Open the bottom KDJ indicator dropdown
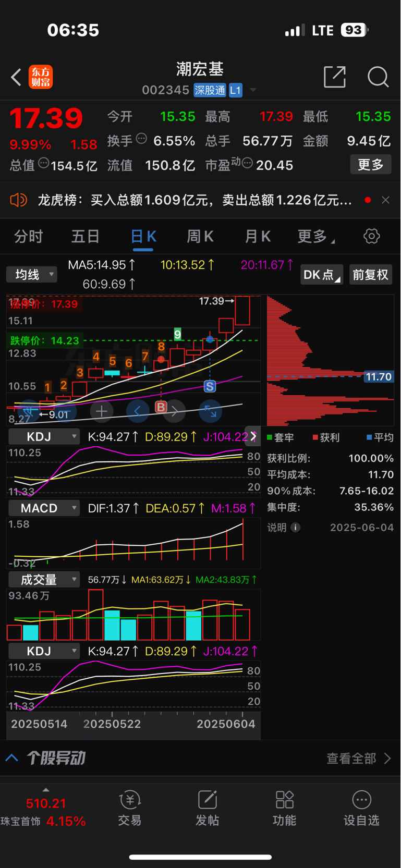The height and width of the screenshot is (868, 401). tap(44, 651)
